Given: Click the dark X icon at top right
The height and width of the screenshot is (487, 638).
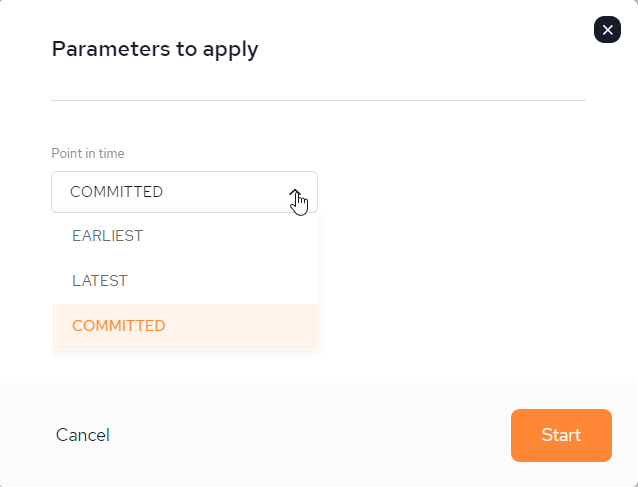Looking at the screenshot, I should (607, 30).
